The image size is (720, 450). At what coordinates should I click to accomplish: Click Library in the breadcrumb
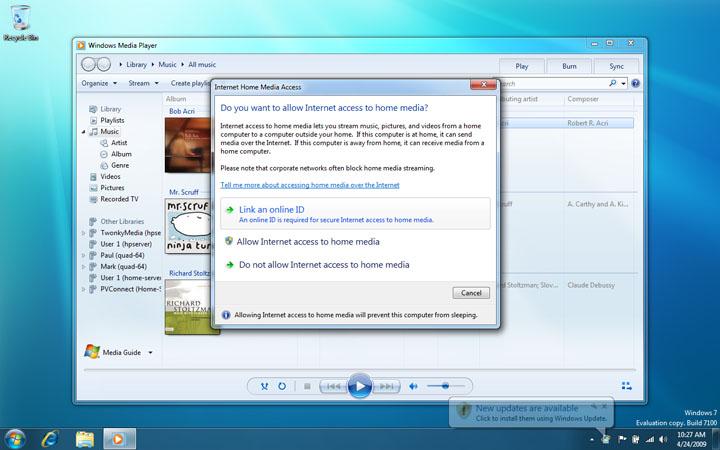(x=136, y=65)
